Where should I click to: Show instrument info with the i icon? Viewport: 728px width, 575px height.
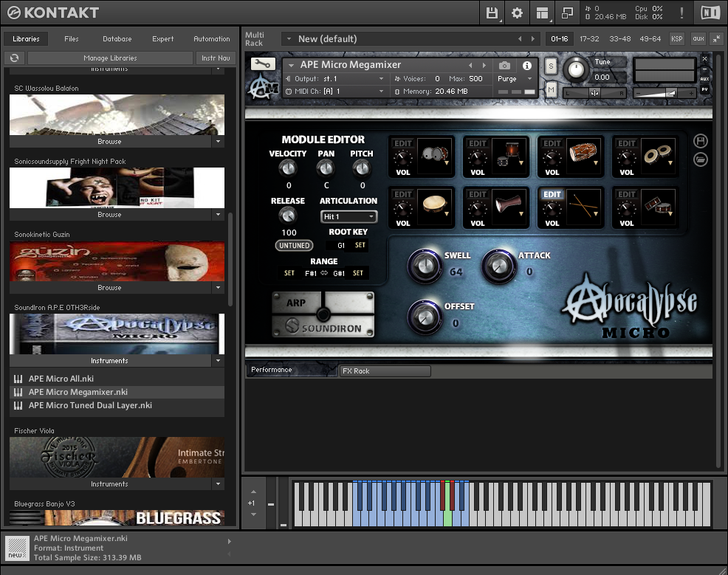(527, 66)
